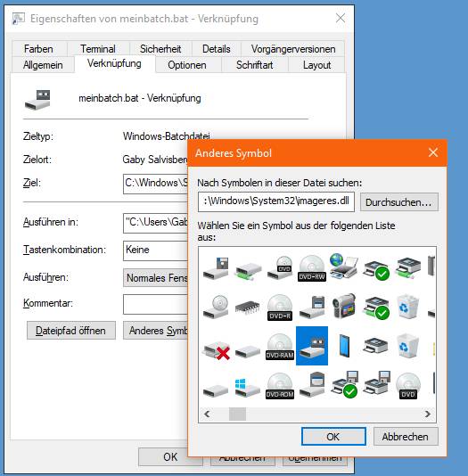Click the icon file path field
This screenshot has height=476, width=468.
pyautogui.click(x=275, y=201)
